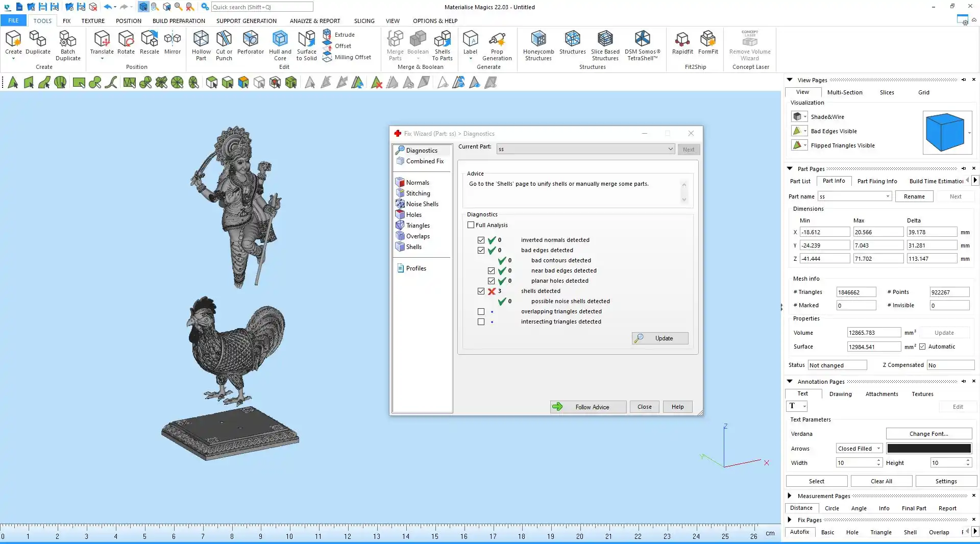Open Noise Shells page in Fix Wizard
Image resolution: width=980 pixels, height=544 pixels.
click(x=422, y=204)
